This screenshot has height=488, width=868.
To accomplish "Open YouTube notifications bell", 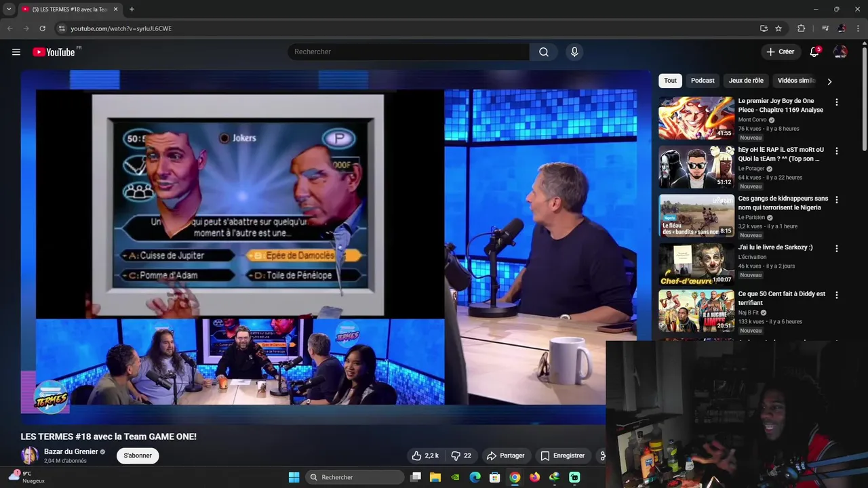I will pyautogui.click(x=814, y=52).
